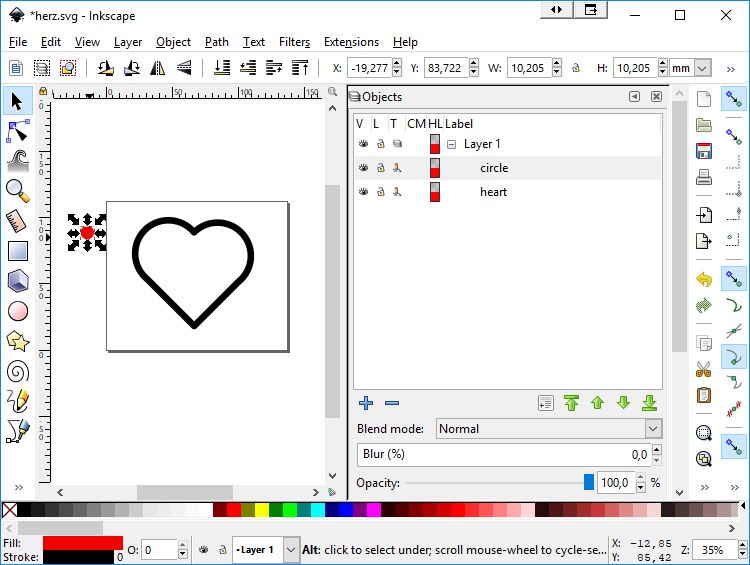Toggle lock of circle object
The height and width of the screenshot is (565, 750).
[x=381, y=167]
